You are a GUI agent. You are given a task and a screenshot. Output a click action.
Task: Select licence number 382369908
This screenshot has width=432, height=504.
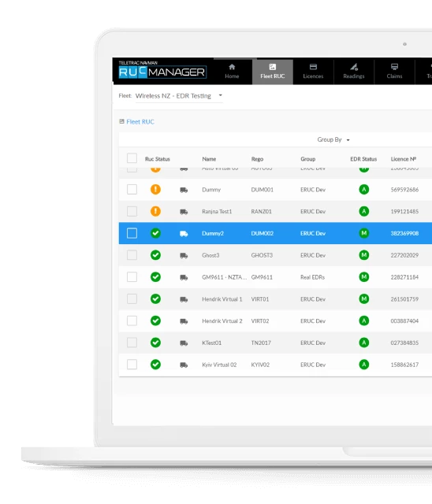click(x=404, y=233)
